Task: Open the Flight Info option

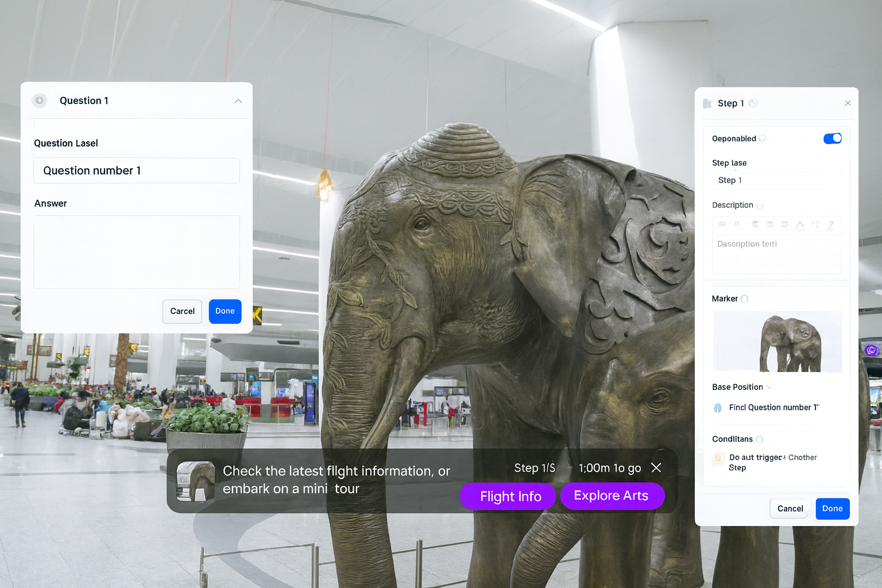Action: pos(510,496)
